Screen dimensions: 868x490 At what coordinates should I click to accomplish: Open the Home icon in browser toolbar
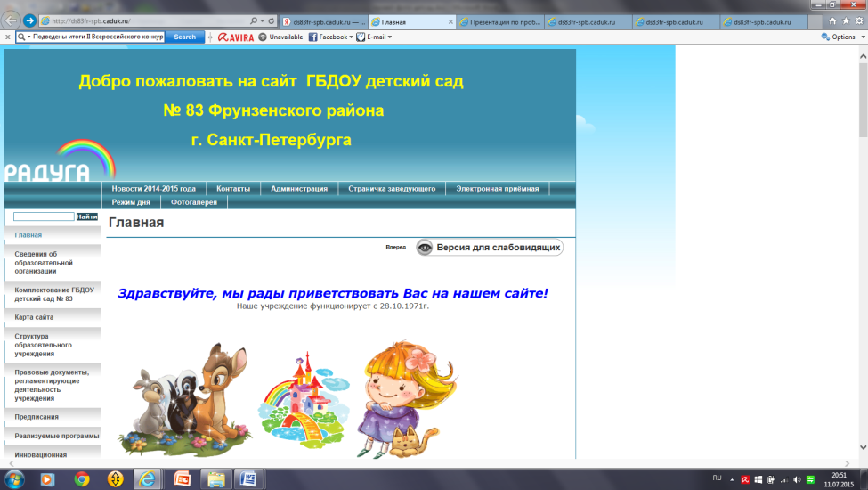point(832,21)
